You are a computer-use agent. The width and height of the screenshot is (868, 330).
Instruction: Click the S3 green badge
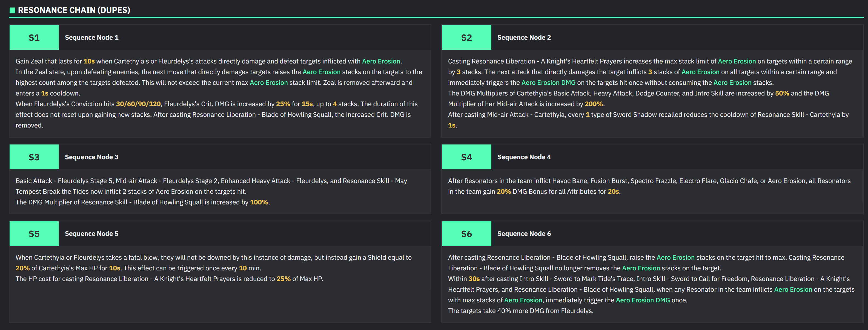[34, 157]
